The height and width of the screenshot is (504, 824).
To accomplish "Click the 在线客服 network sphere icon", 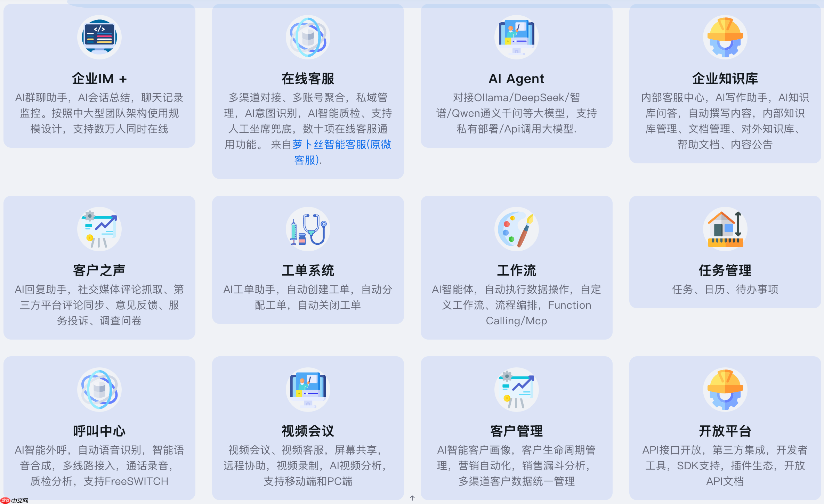I will pos(307,37).
